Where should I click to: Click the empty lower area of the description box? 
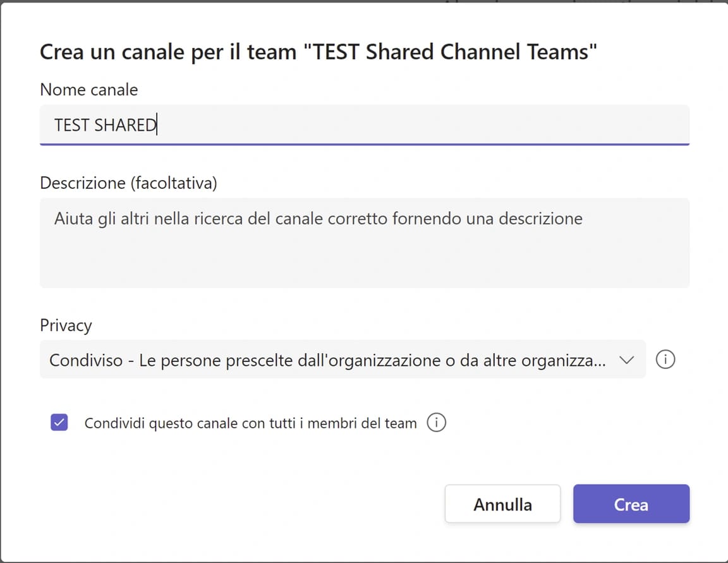pyautogui.click(x=364, y=265)
